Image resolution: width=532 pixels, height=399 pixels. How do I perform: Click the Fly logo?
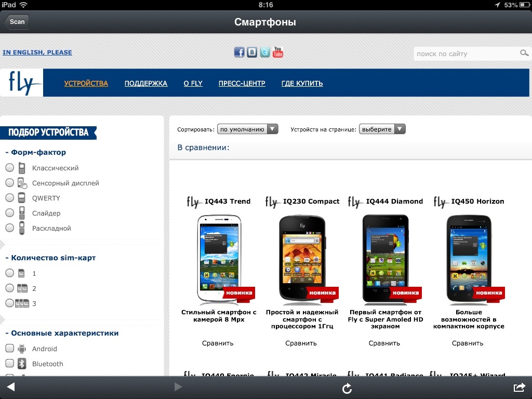point(22,83)
